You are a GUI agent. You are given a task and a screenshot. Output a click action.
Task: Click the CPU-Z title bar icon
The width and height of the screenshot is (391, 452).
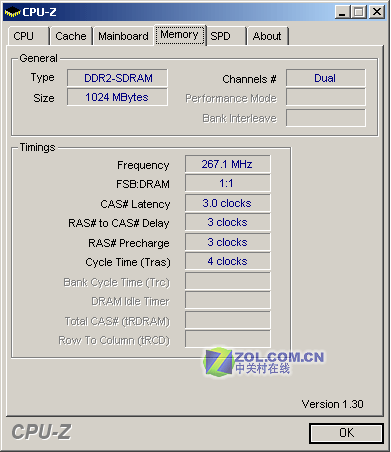coord(12,12)
